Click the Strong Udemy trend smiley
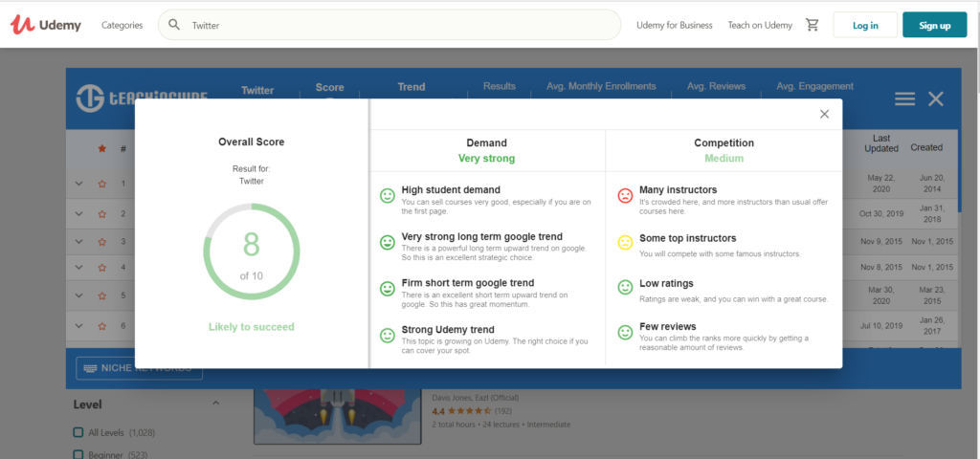Image resolution: width=980 pixels, height=459 pixels. coord(388,336)
